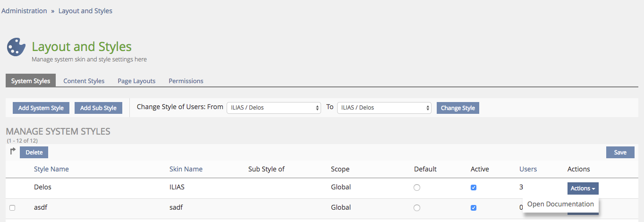644x222 pixels.
Task: Open the To style dropdown
Action: click(x=384, y=108)
